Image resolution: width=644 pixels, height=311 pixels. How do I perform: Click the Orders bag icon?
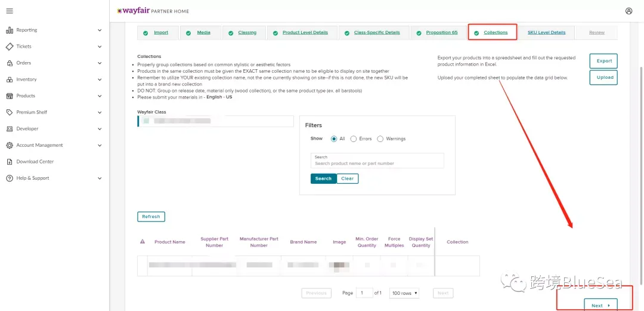(x=10, y=63)
